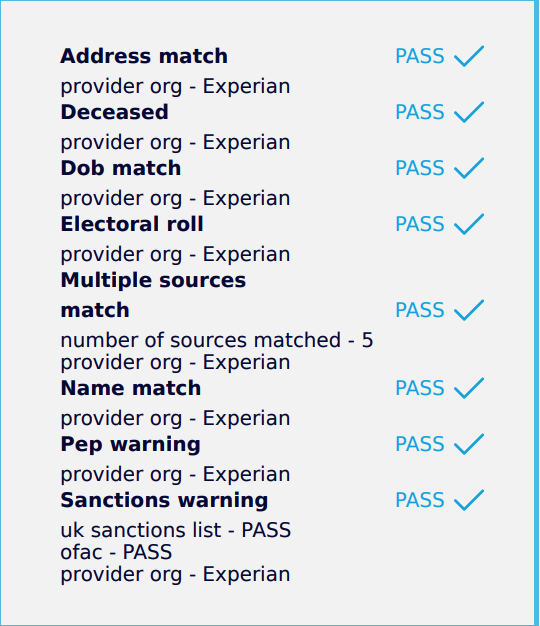Click the Electoral roll tick icon
The image size is (540, 626).
pos(469,224)
